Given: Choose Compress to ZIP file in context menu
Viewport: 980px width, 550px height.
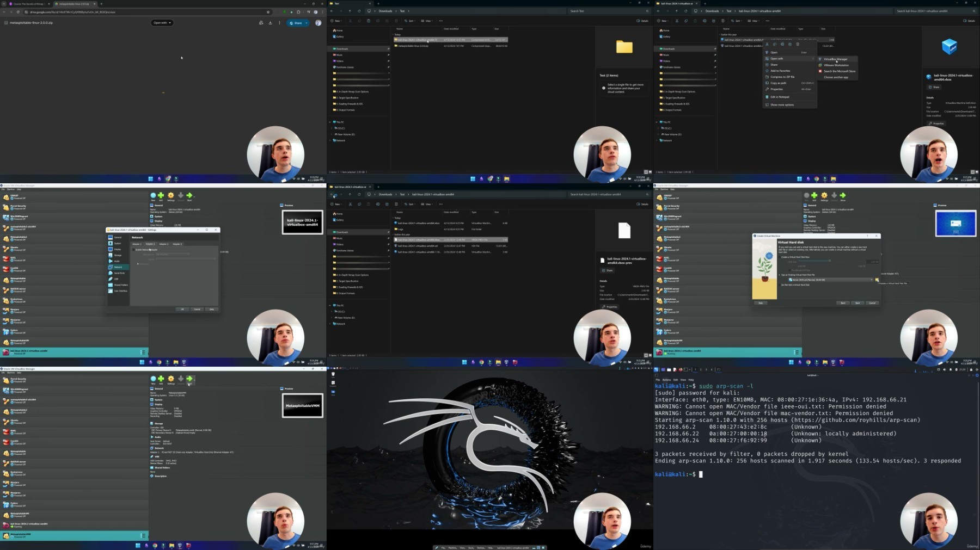Looking at the screenshot, I should tap(790, 77).
